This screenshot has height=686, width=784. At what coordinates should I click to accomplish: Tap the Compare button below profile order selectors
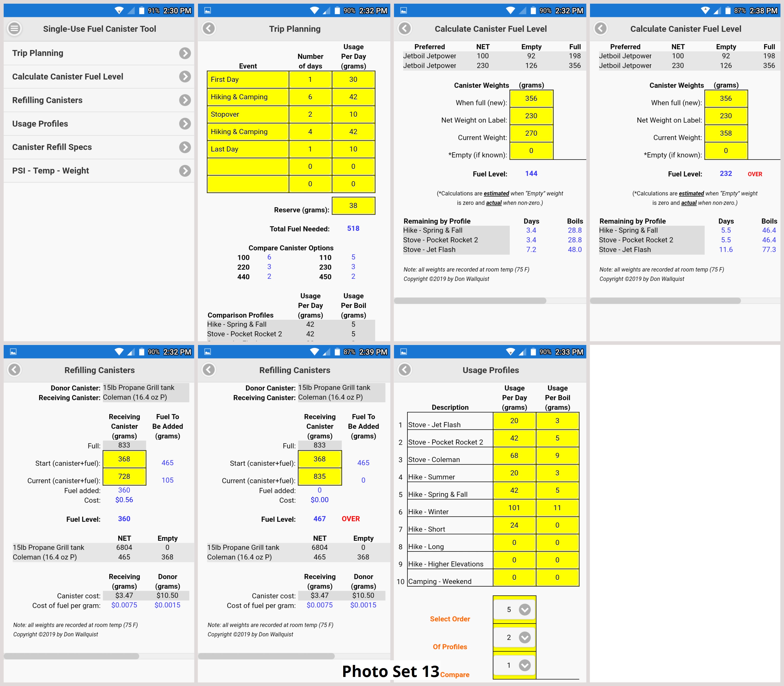455,675
